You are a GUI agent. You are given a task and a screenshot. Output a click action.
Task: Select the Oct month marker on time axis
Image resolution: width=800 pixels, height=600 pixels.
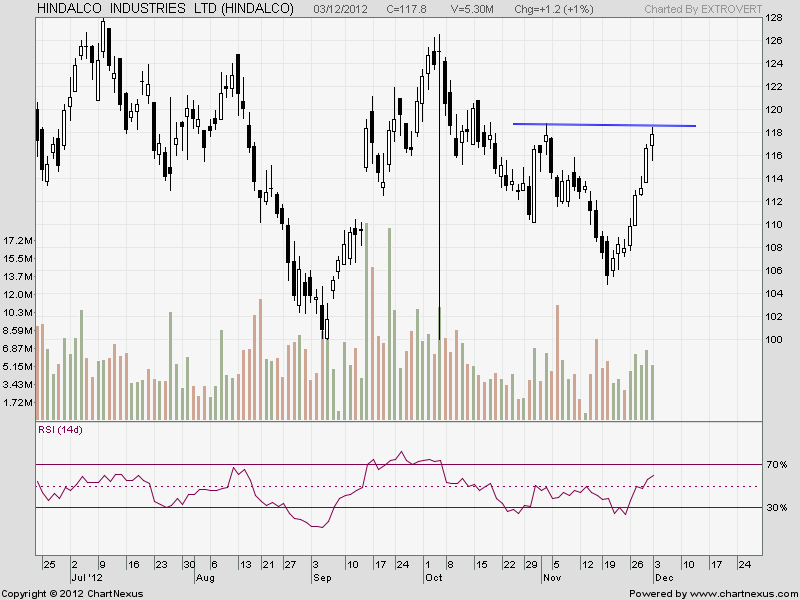(433, 578)
